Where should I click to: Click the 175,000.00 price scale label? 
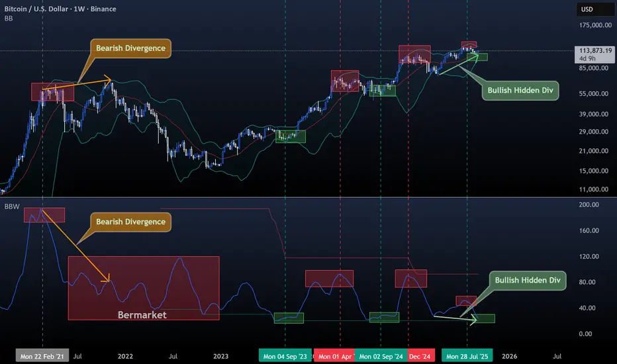point(595,25)
